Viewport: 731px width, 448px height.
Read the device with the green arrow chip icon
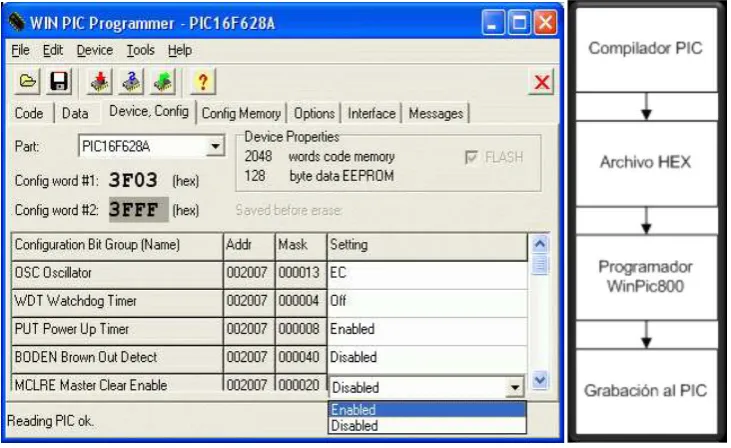click(163, 82)
